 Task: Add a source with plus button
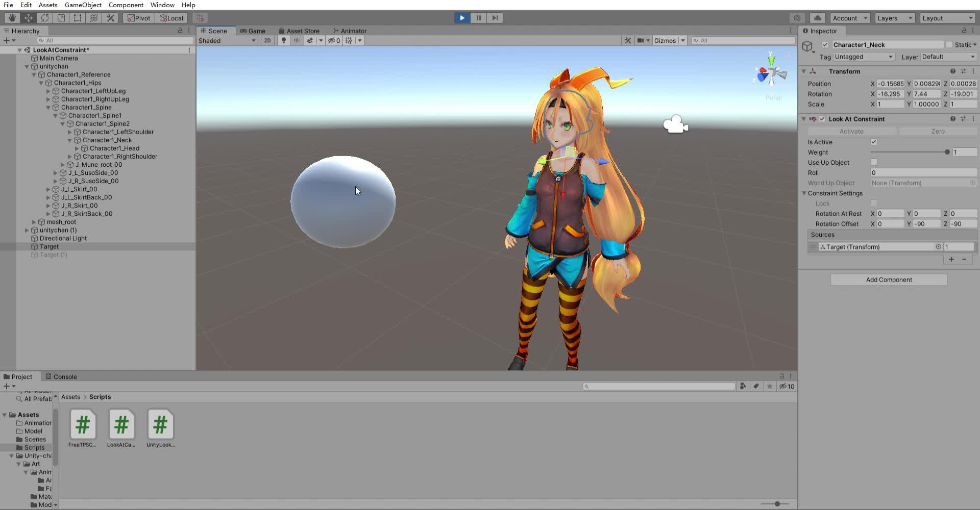click(951, 260)
